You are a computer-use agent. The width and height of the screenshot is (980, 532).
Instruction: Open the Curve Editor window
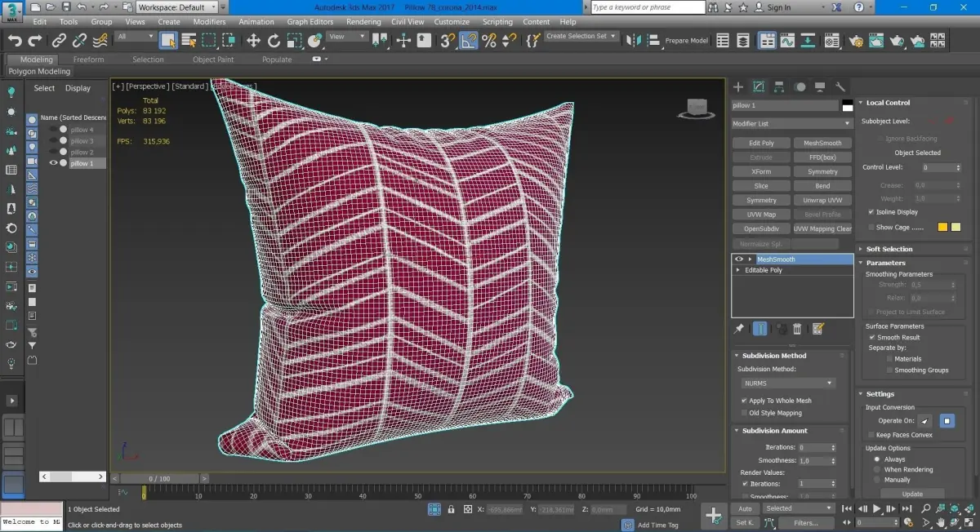tap(787, 40)
